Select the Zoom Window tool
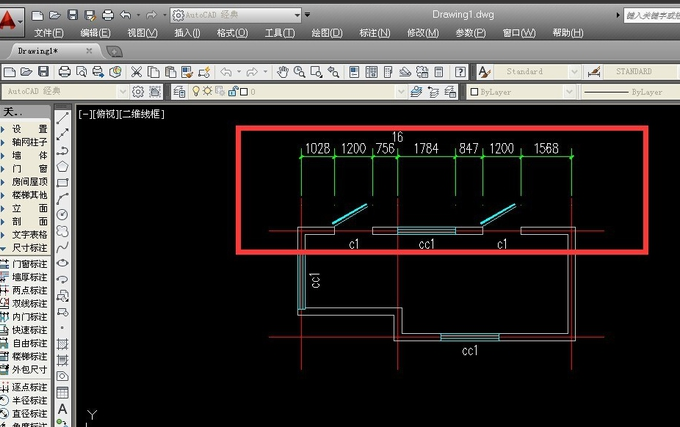 pyautogui.click(x=316, y=72)
